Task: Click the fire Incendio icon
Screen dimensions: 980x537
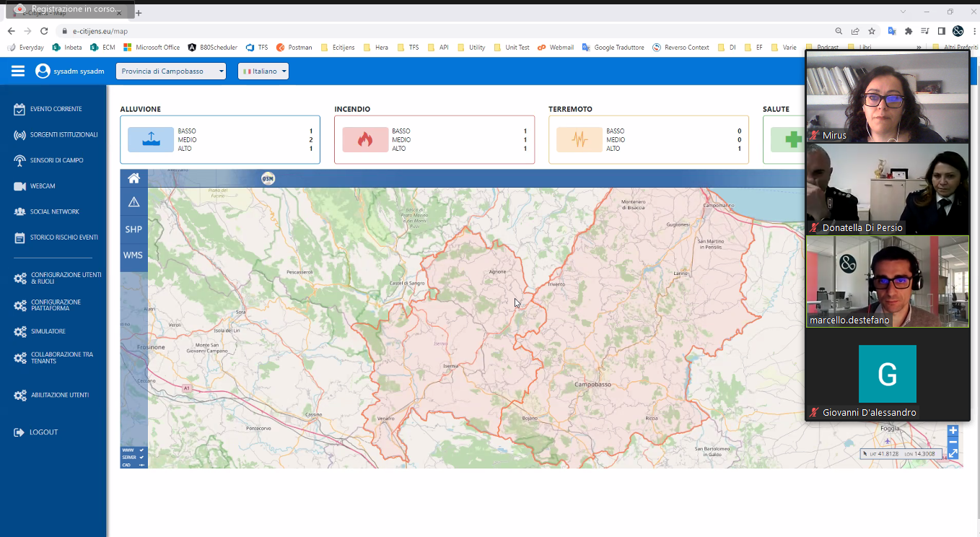Action: [x=364, y=139]
